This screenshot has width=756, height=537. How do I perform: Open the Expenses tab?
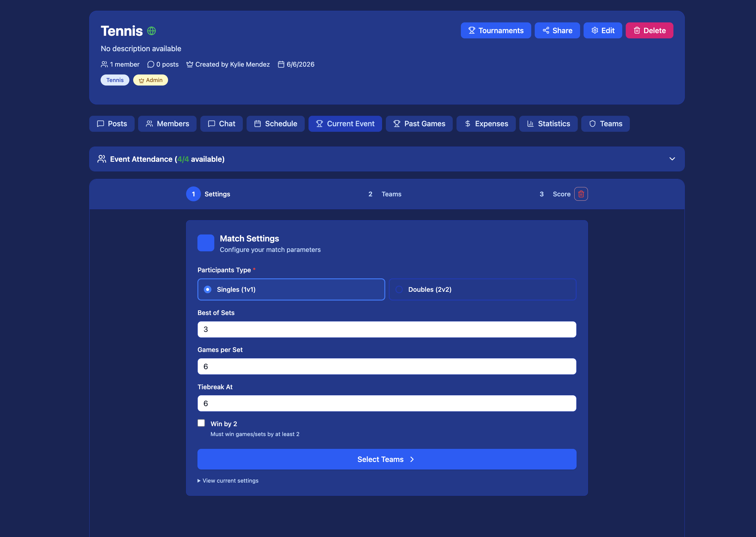(486, 124)
